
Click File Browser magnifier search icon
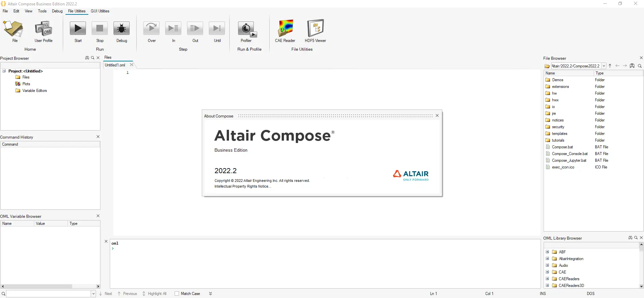coord(640,66)
